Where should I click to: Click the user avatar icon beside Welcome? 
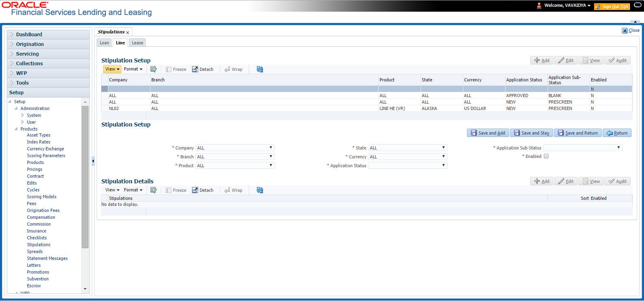(539, 6)
